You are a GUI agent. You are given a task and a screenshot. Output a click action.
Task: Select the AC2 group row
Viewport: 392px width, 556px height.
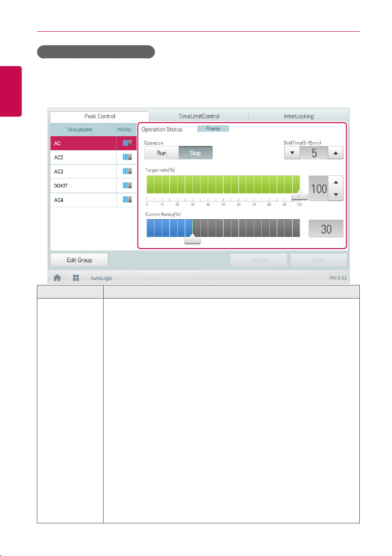coord(93,158)
